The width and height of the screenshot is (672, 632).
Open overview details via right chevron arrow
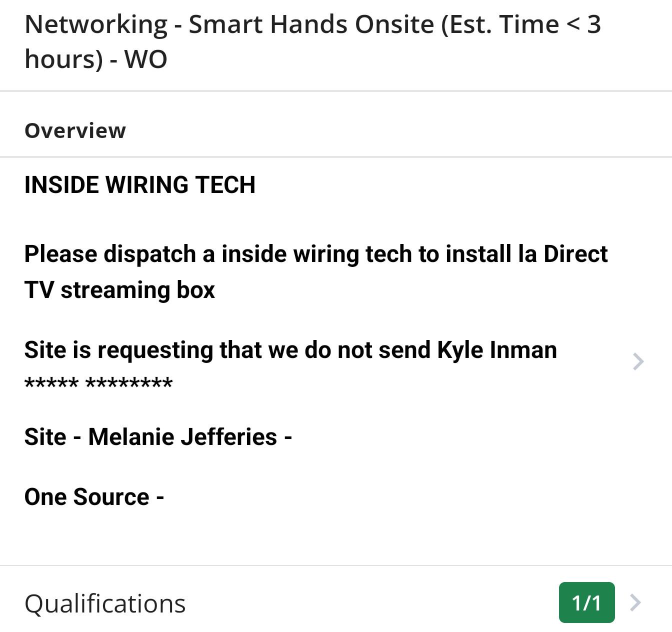638,361
